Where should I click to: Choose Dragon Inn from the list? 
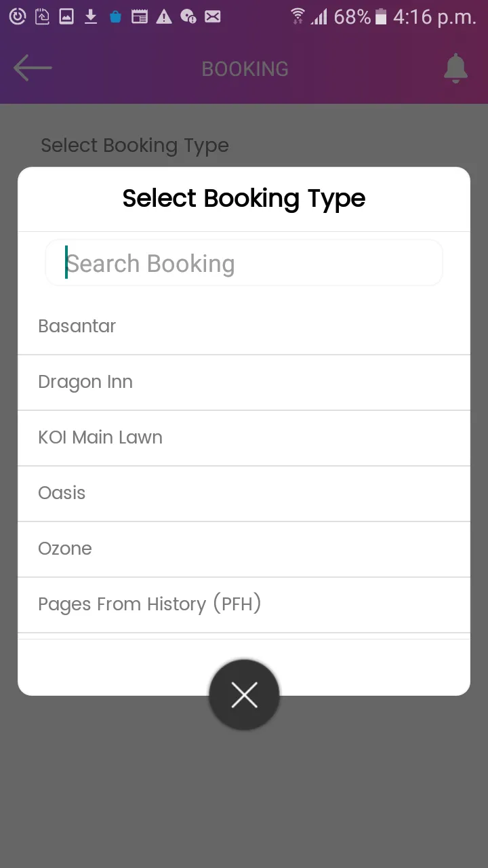(x=244, y=382)
